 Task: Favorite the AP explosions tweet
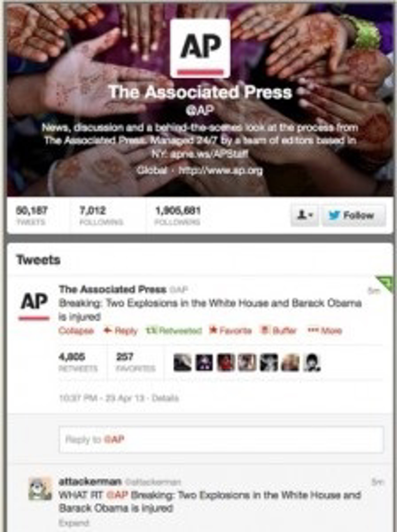[x=230, y=331]
